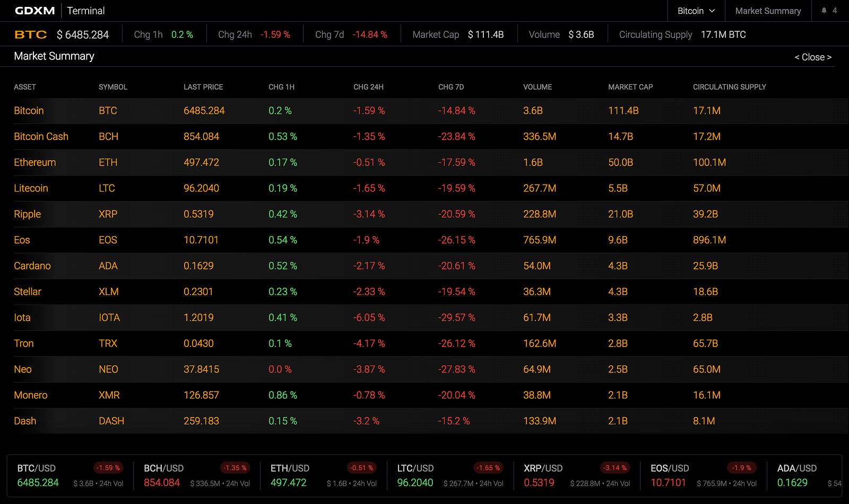Click Tron volume 162.6M

click(540, 344)
